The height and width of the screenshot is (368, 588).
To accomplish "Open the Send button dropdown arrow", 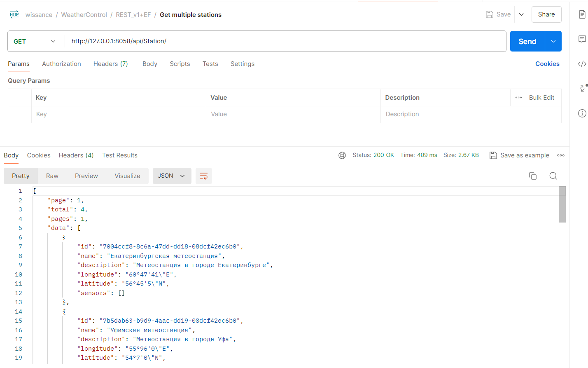I will 553,41.
